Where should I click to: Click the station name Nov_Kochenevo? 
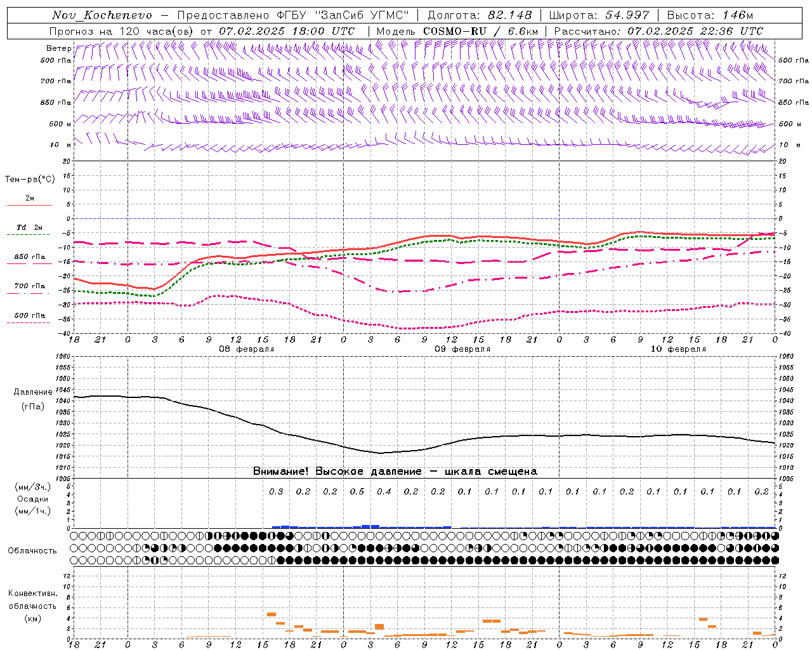coord(102,15)
